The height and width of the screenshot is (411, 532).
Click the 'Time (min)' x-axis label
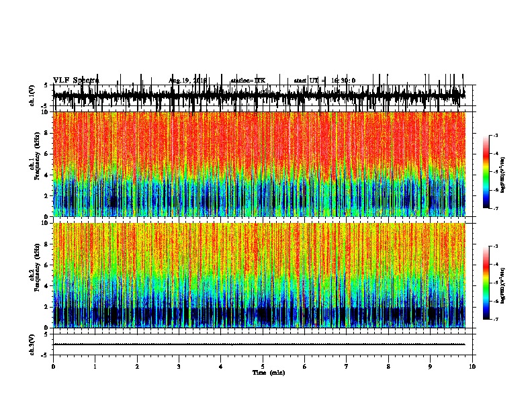tap(269, 373)
